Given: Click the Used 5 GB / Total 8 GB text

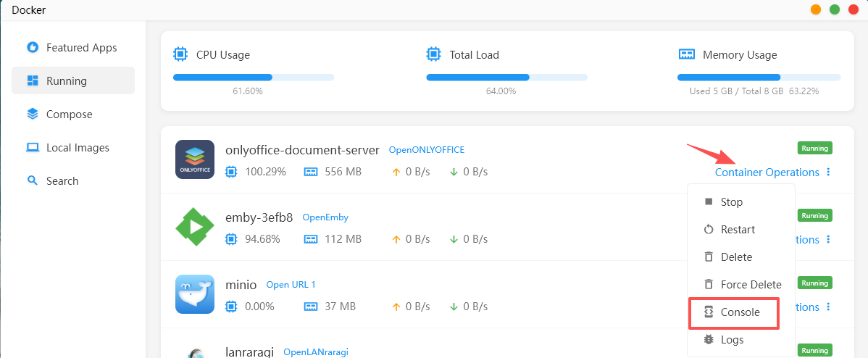Looking at the screenshot, I should (736, 91).
